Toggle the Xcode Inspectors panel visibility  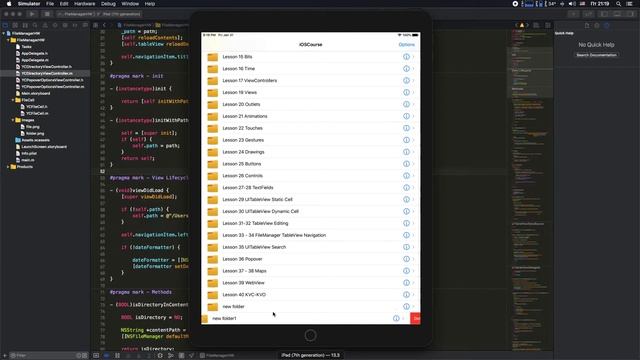tap(630, 14)
